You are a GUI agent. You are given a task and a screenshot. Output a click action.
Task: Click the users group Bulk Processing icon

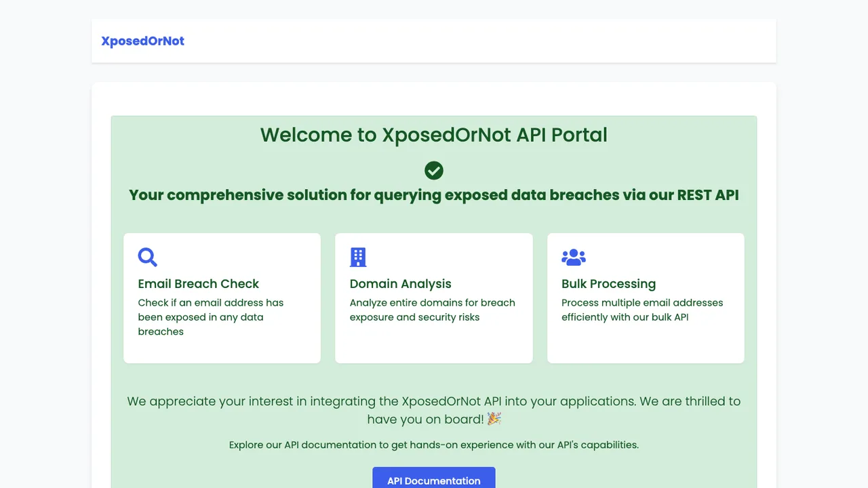point(574,257)
